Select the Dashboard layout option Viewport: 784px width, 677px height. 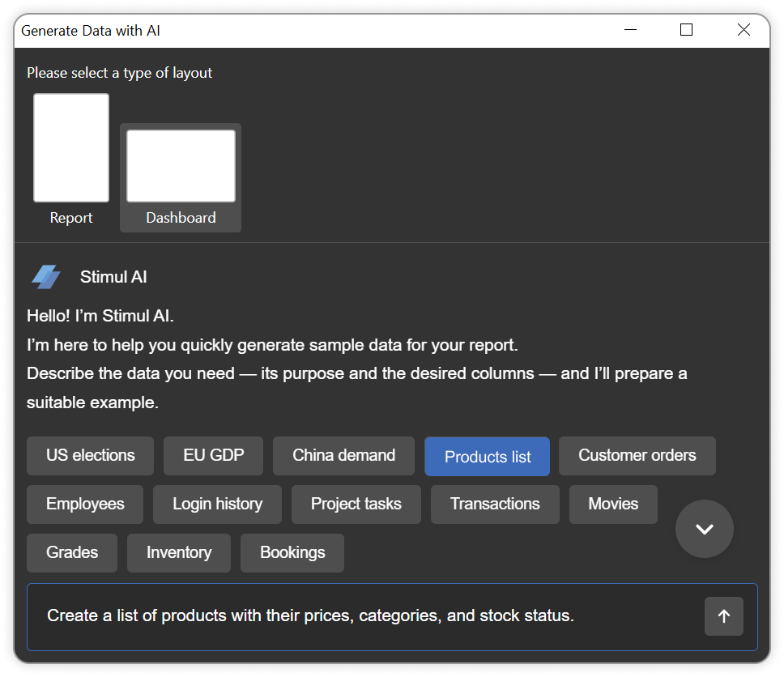(181, 167)
